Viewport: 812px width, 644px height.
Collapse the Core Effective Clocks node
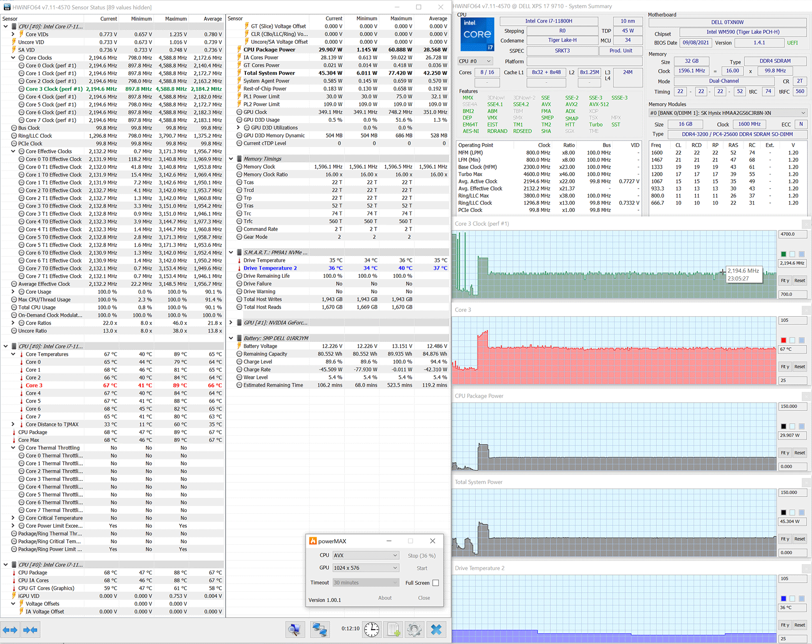13,152
